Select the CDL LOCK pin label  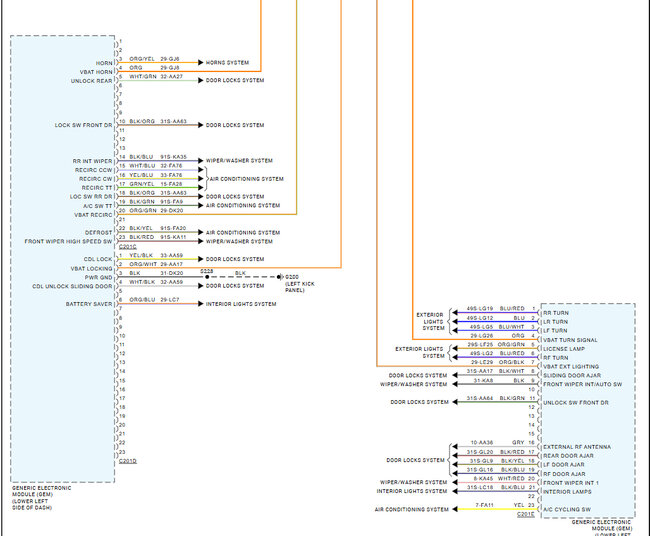tap(98, 259)
